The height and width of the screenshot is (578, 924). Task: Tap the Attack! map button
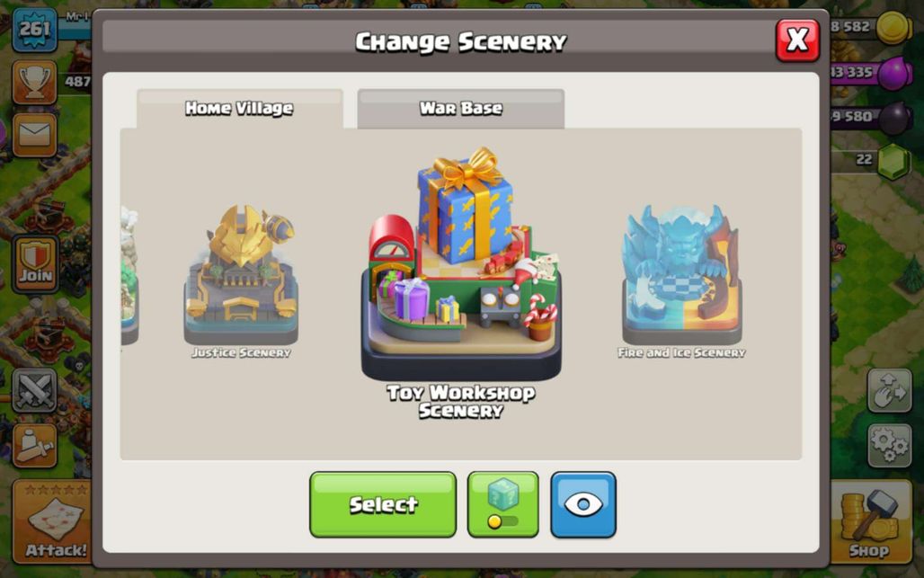(53, 522)
